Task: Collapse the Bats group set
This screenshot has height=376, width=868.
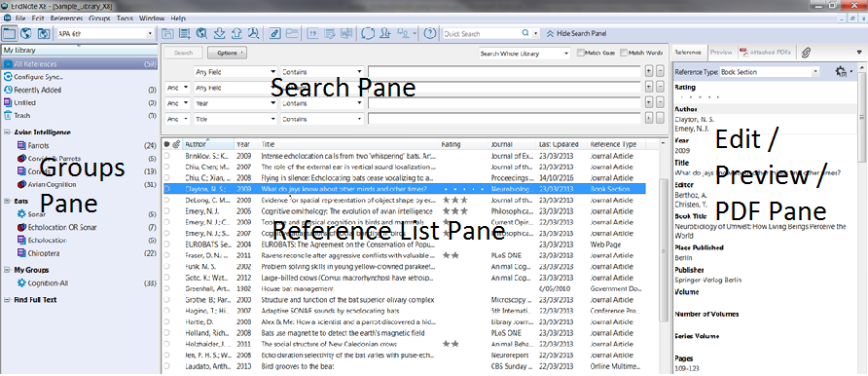Action: (x=7, y=201)
